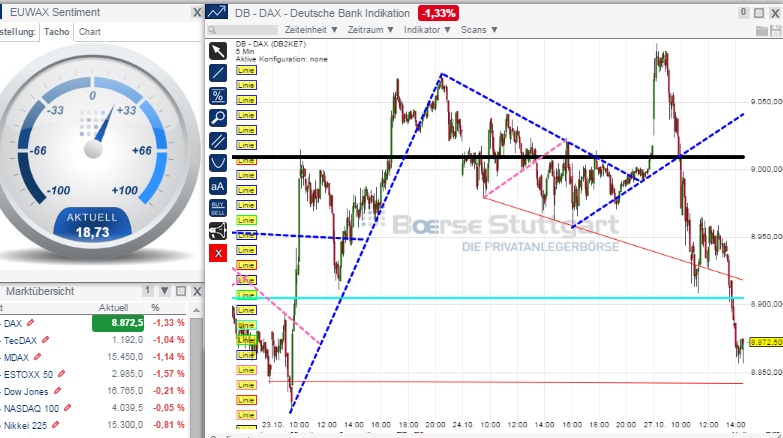The height and width of the screenshot is (438, 783).
Task: Click the Nikkei 225 value 15.300,0
Action: pyautogui.click(x=125, y=425)
